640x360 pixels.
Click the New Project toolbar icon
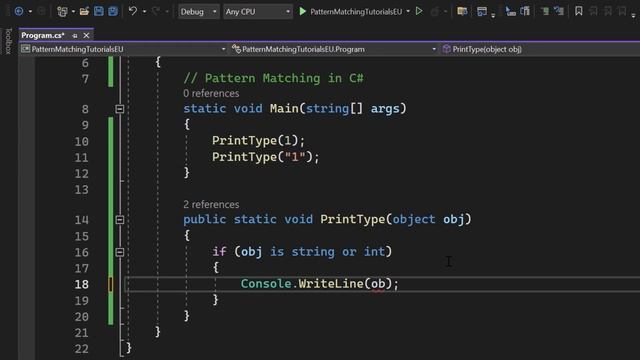[x=62, y=11]
